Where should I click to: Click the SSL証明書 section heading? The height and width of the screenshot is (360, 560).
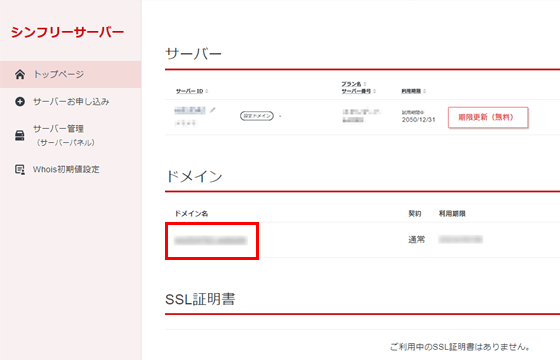click(x=200, y=299)
